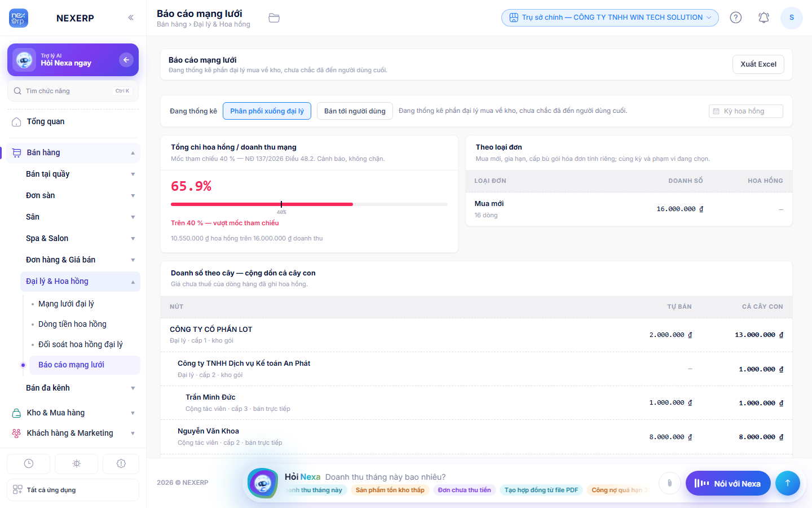Expand the Đơn hàng & Giá bán submenu
Image resolution: width=812 pixels, height=508 pixels.
click(133, 260)
